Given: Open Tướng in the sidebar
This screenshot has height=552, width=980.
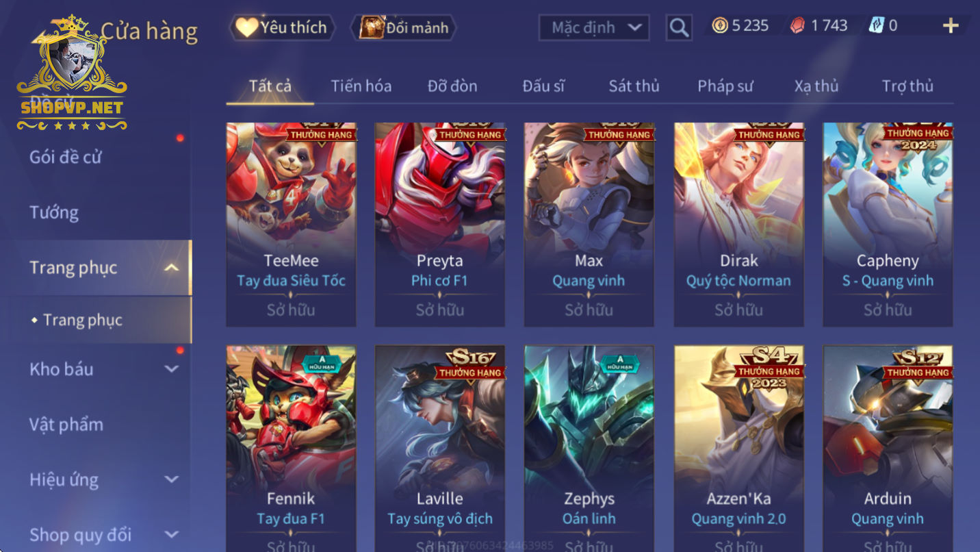Looking at the screenshot, I should tap(54, 212).
